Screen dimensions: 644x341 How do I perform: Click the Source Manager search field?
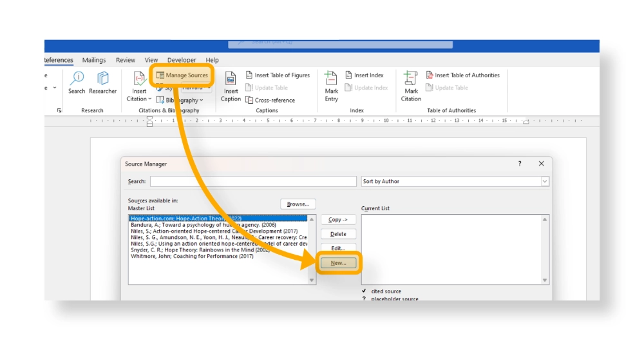tap(252, 182)
